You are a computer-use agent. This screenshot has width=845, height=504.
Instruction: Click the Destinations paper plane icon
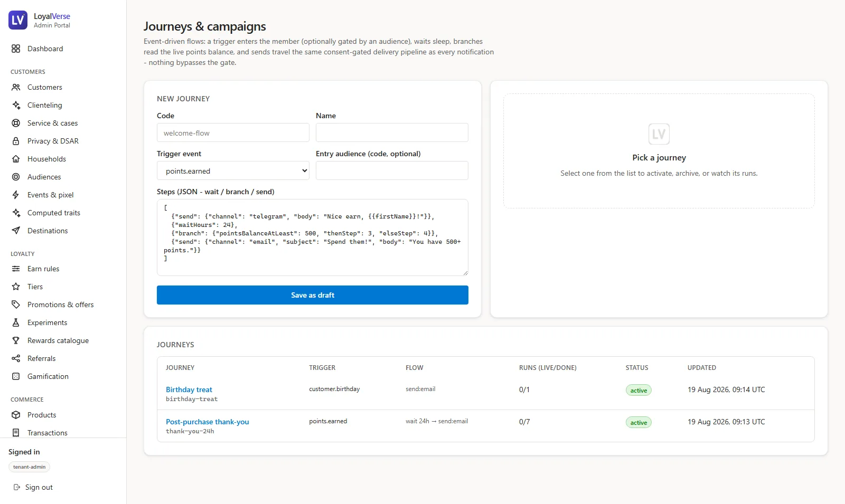[x=16, y=231]
